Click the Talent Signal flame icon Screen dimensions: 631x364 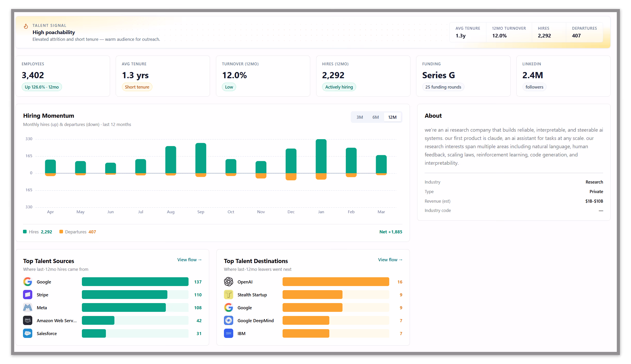[26, 26]
